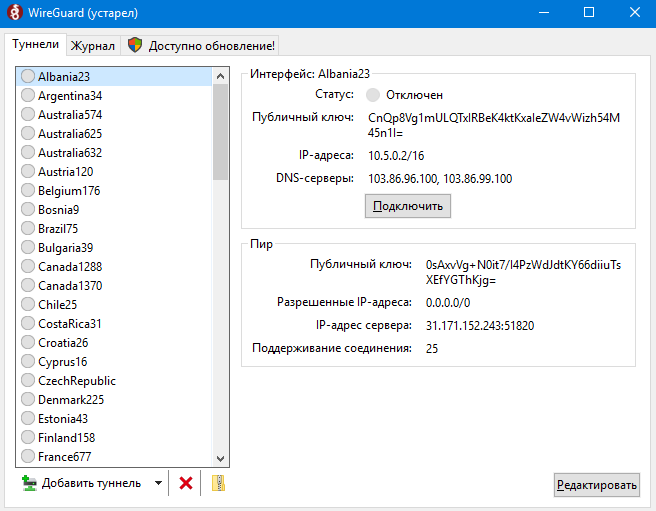Select the Canada1288 tunnel
This screenshot has height=511, width=656.
(x=114, y=267)
